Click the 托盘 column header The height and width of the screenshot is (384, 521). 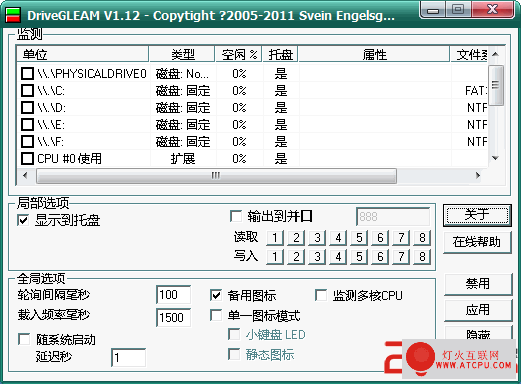pos(280,54)
